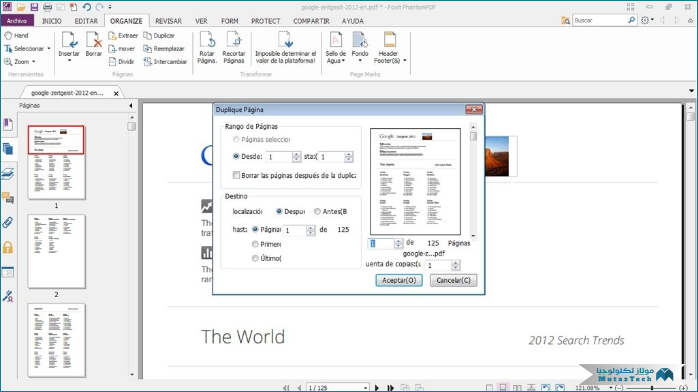Select the Desde page range radio button
The height and width of the screenshot is (392, 698).
pyautogui.click(x=236, y=156)
